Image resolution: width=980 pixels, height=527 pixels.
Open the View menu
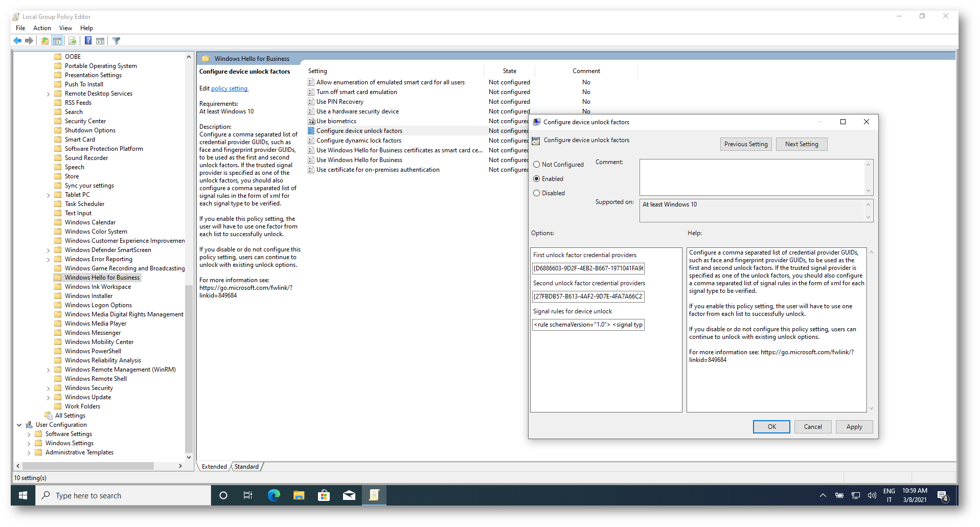65,28
